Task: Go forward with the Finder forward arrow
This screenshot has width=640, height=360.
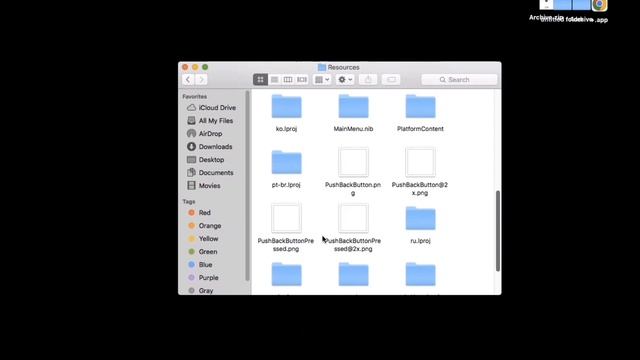Action: point(201,80)
